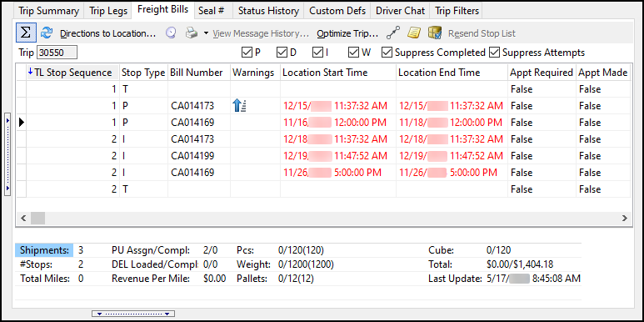Click Appt Made column header
Viewport: 644px width, 322px height.
coord(603,73)
